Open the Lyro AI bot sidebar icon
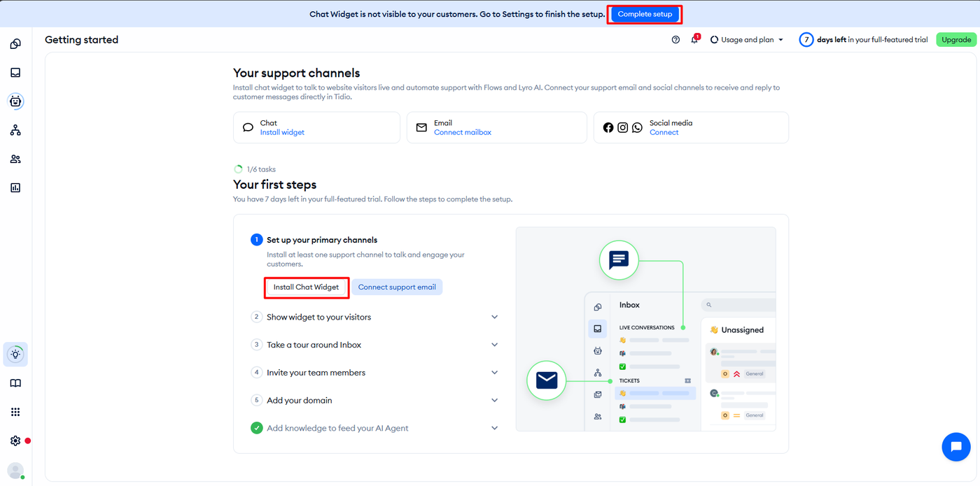This screenshot has width=980, height=486. [x=15, y=101]
